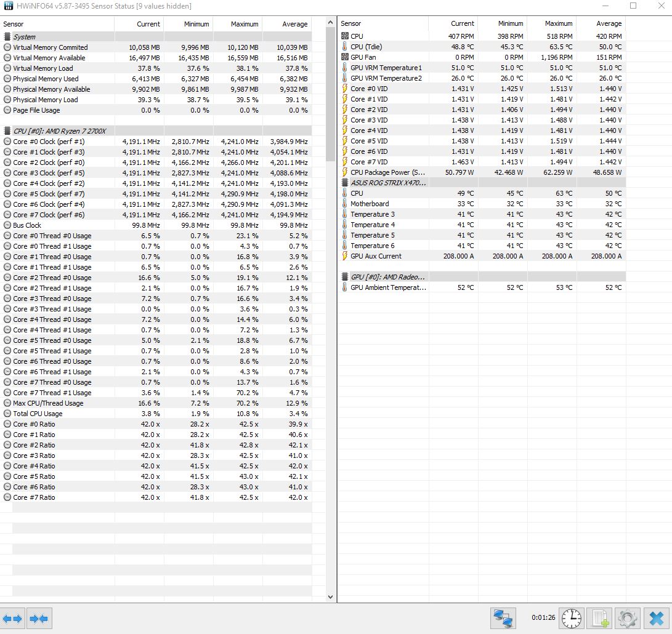
Task: Select the Physical Memory Used row
Action: click(156, 79)
